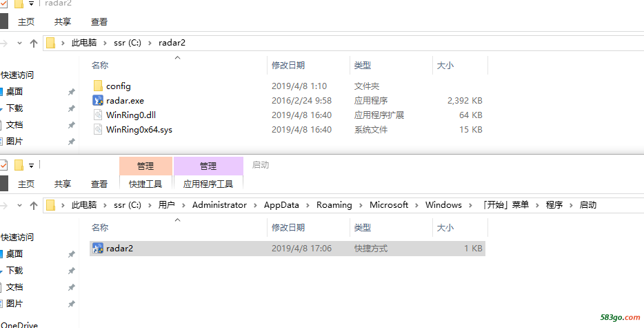Open the 快捷工具 ribbon tab
Viewport: 644px width, 328px height.
pos(145,184)
